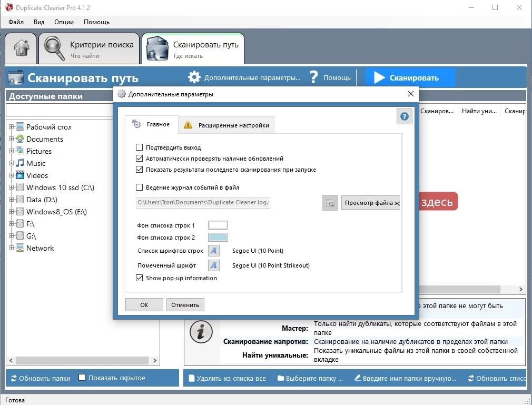Open the Home tab house icon
The height and width of the screenshot is (405, 532).
(21, 48)
